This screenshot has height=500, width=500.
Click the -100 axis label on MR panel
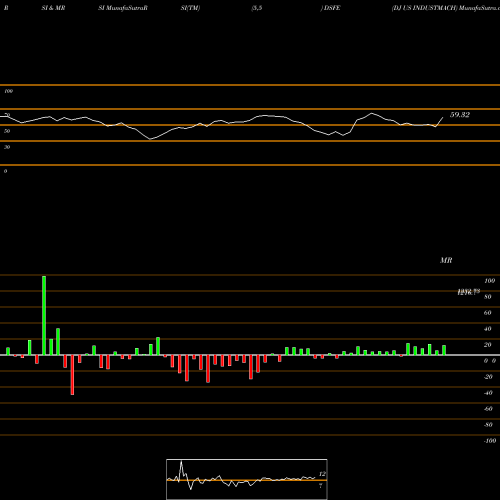point(490,441)
